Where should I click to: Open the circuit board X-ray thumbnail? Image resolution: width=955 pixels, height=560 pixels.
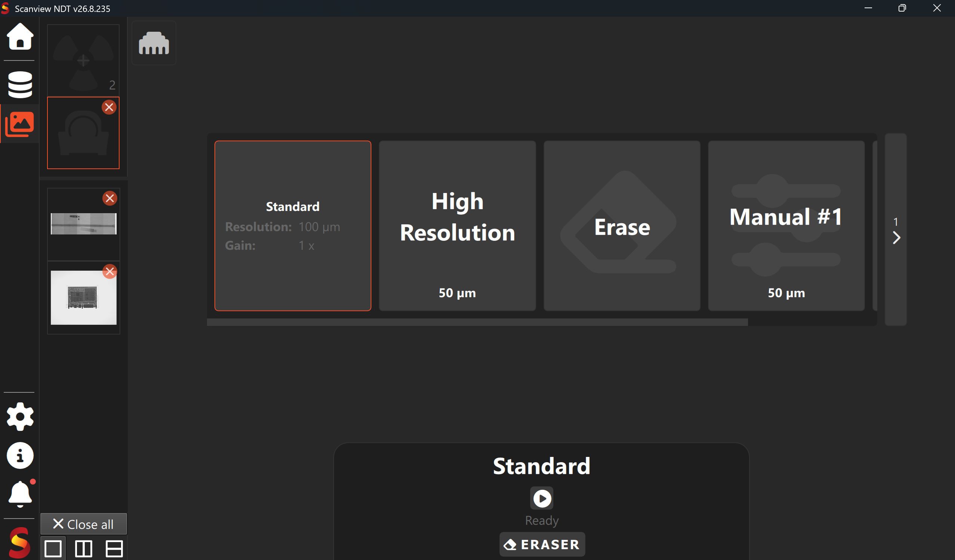tap(83, 298)
